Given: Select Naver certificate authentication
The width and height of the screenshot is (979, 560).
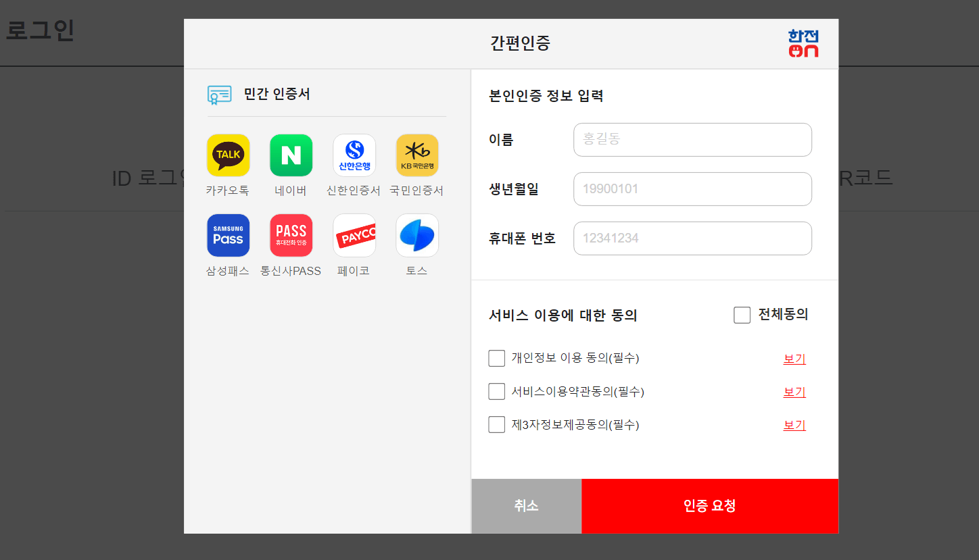Looking at the screenshot, I should click(291, 155).
